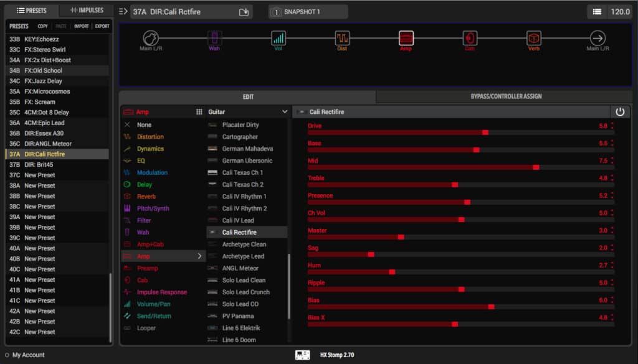Select the Cab block in signal chain

[470, 38]
